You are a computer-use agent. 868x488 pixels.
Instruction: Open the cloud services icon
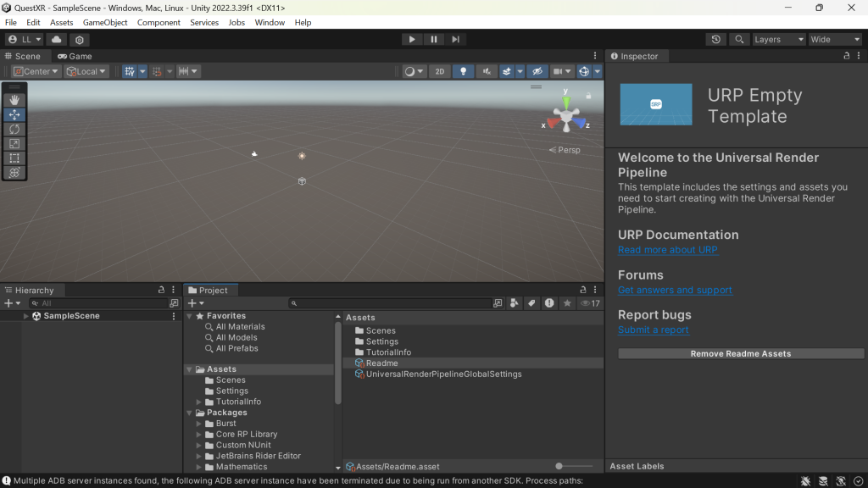[x=57, y=39]
